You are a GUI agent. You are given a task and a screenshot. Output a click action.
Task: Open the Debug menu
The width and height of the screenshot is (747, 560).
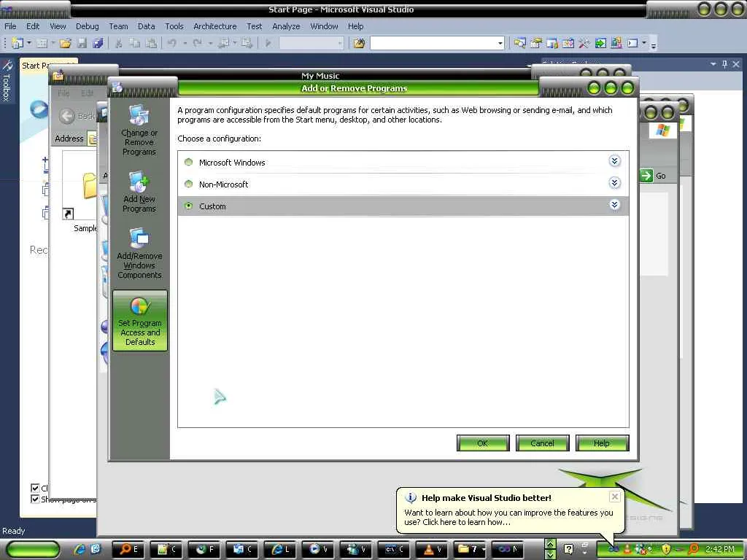pyautogui.click(x=88, y=26)
